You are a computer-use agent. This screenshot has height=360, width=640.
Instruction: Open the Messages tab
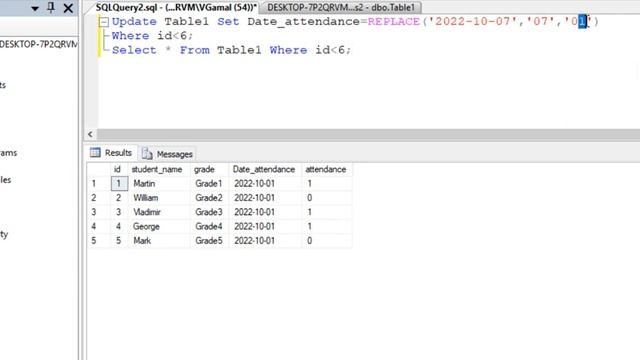(x=167, y=154)
